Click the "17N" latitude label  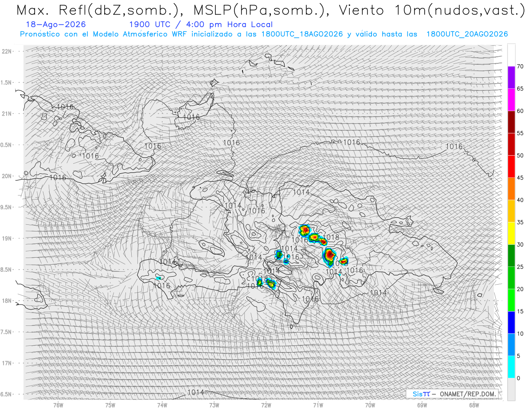7,363
